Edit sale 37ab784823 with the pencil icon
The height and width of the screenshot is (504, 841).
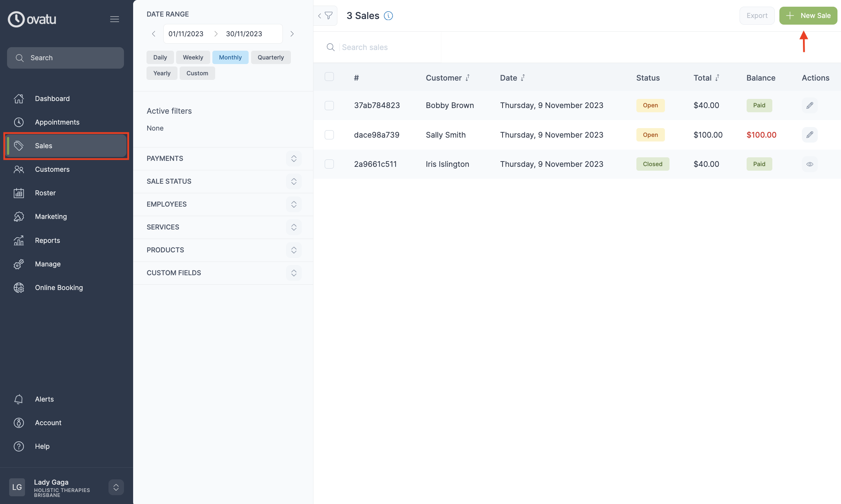click(x=809, y=105)
